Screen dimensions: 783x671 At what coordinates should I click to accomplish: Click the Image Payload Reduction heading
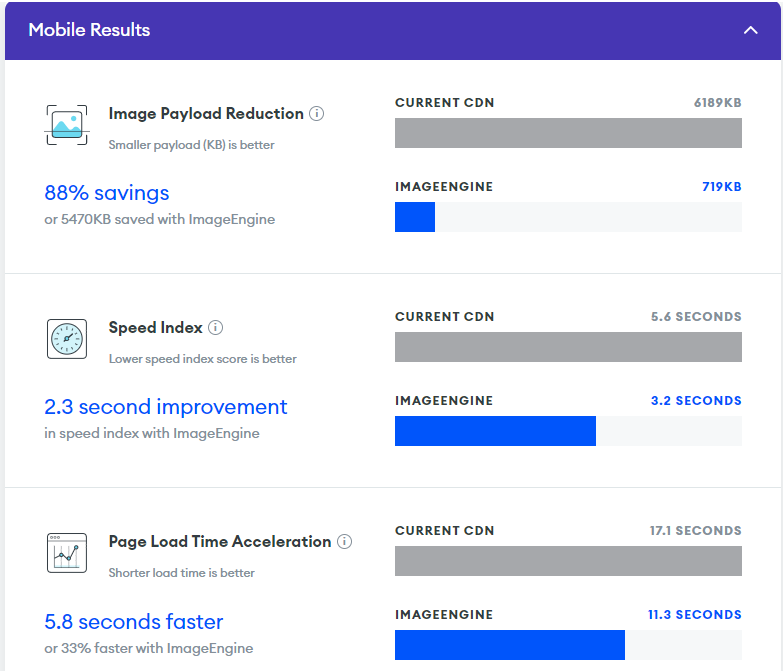coord(206,114)
